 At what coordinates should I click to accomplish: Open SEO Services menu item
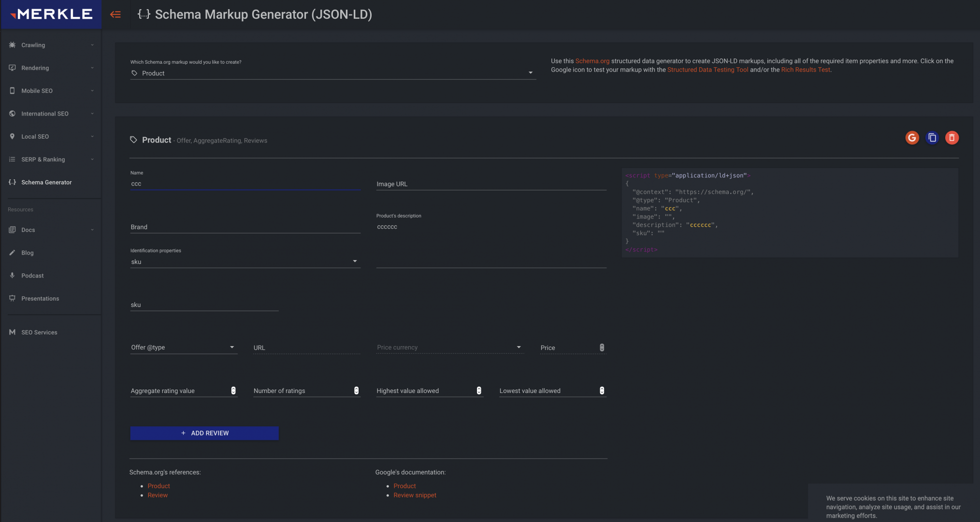pos(51,332)
